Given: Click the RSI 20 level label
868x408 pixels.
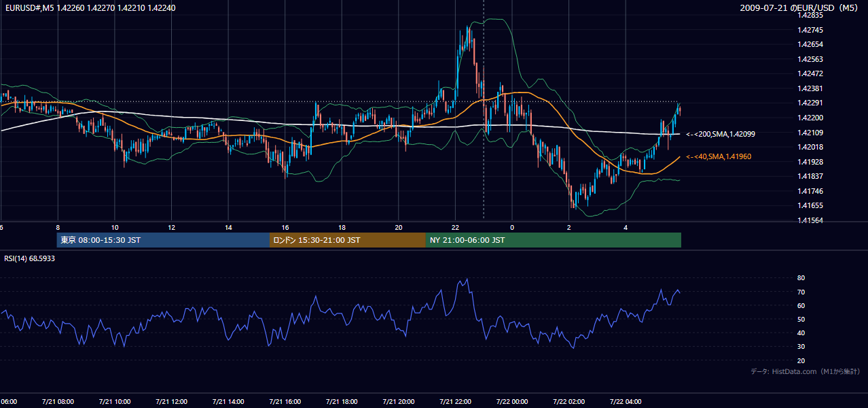Looking at the screenshot, I should [x=801, y=361].
